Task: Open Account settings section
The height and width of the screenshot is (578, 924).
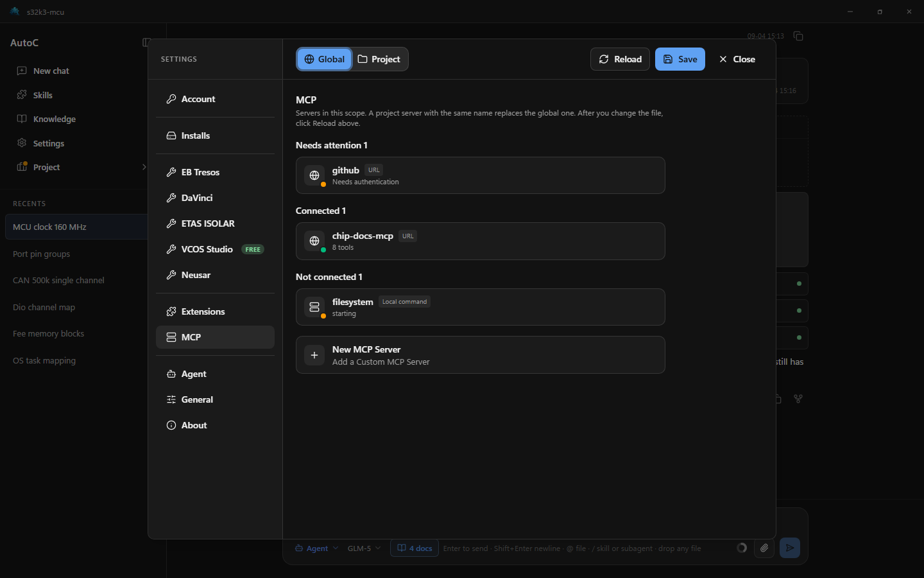Action: (x=215, y=99)
